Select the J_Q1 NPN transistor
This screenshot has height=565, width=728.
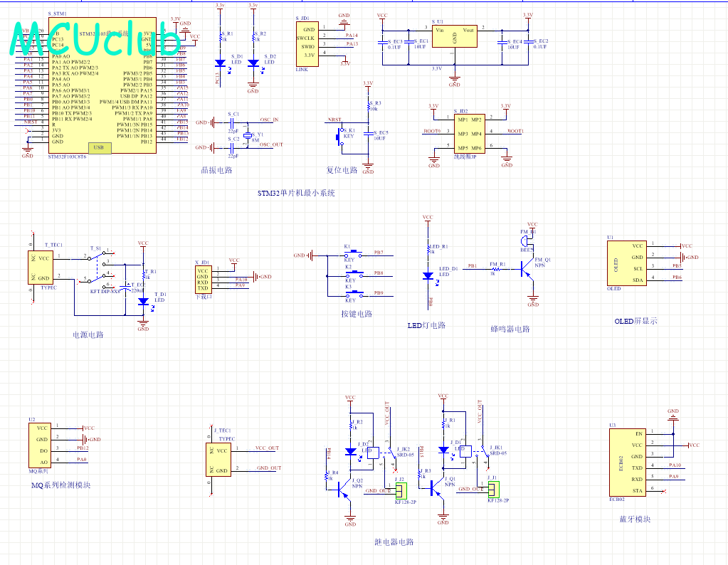[436, 487]
